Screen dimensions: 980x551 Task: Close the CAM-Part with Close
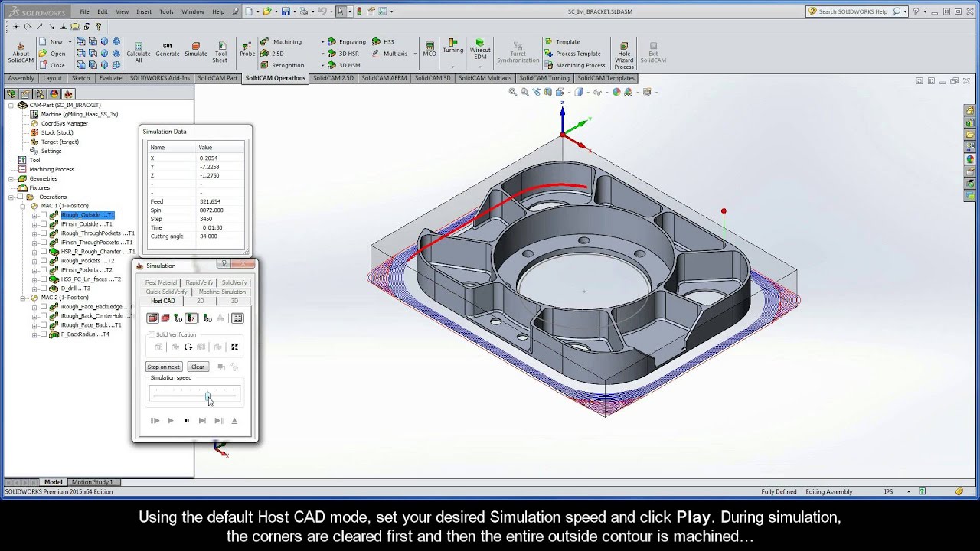tap(52, 65)
